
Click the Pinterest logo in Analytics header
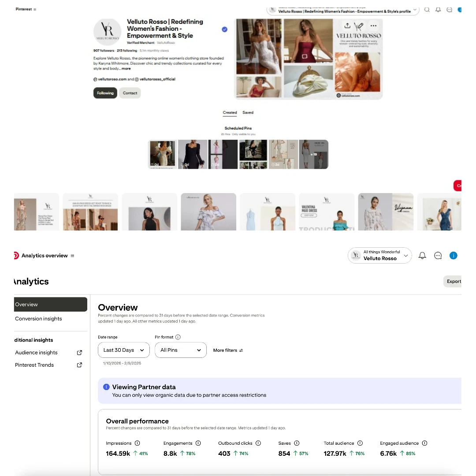coord(16,256)
